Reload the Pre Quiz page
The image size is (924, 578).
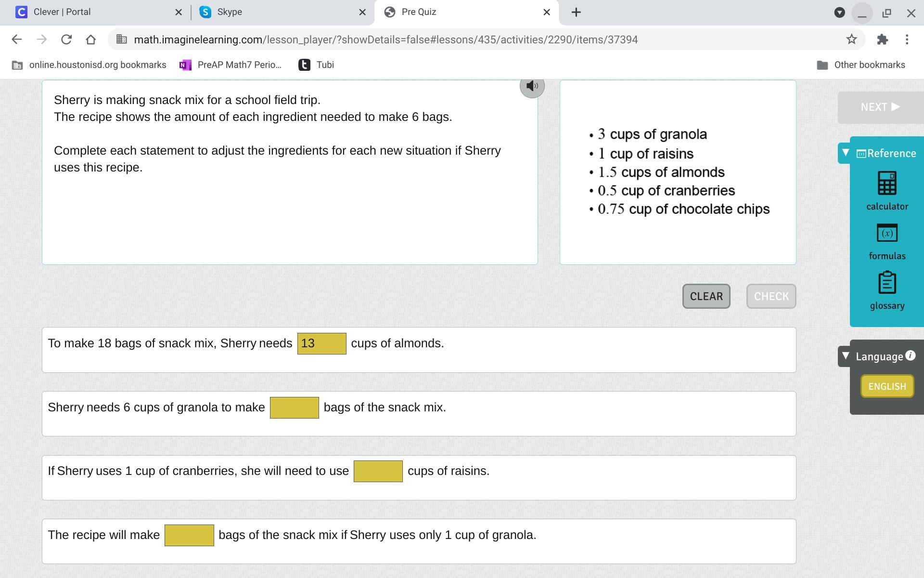tap(66, 39)
